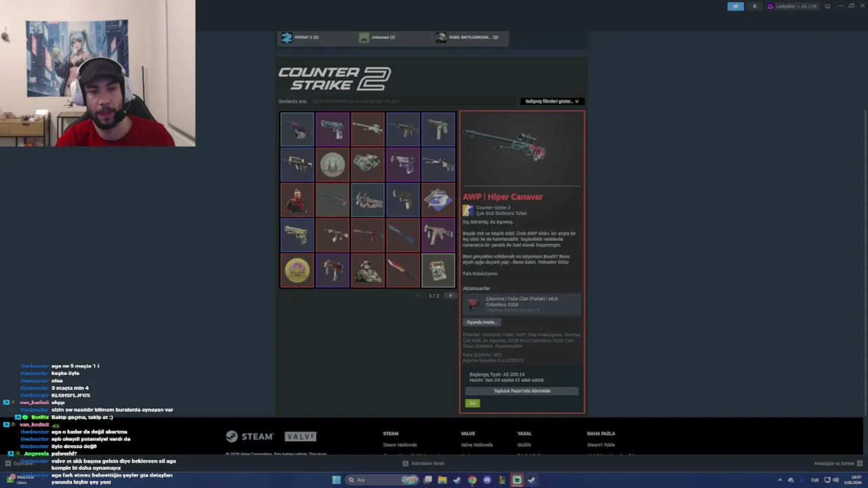868x488 pixels.
Task: Open the taskbar clock and date
Action: (854, 480)
